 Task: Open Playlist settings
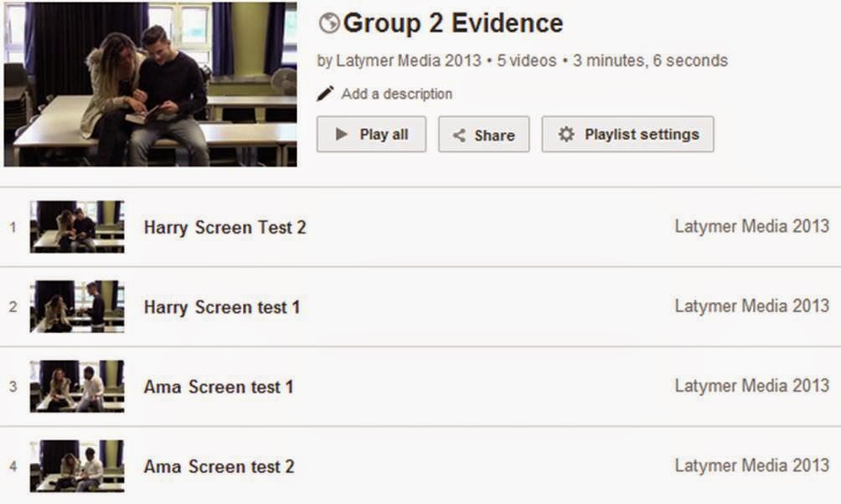(x=627, y=134)
